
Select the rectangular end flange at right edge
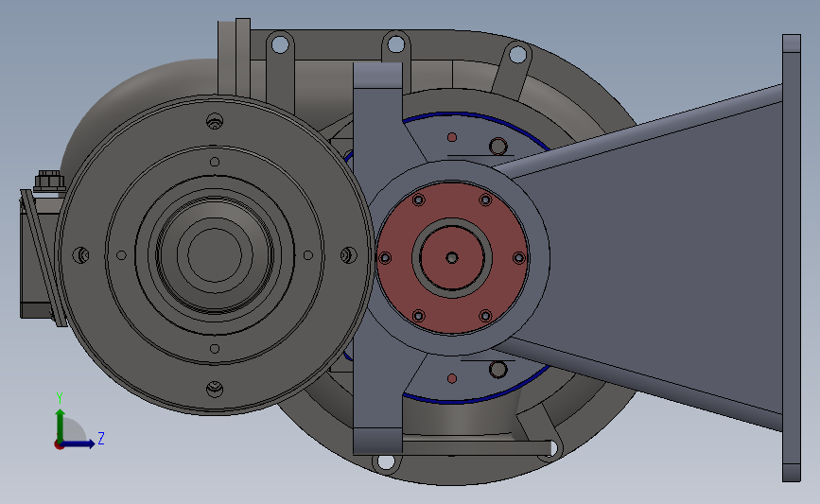[x=792, y=258]
